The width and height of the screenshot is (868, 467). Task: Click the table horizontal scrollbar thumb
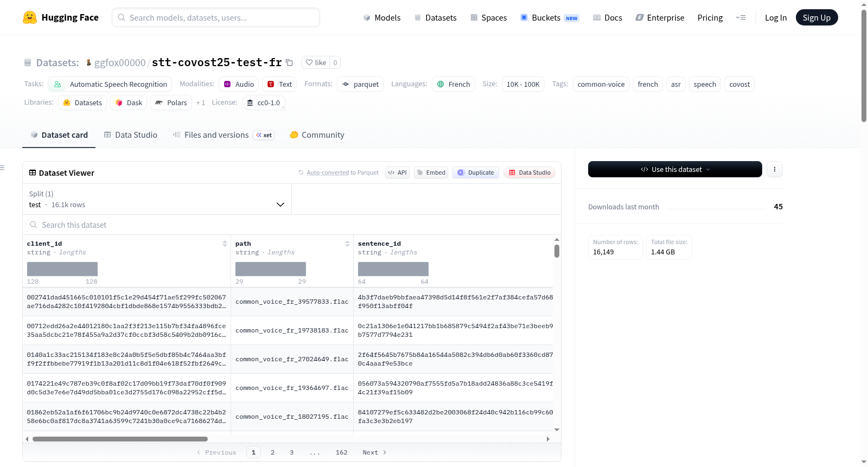coord(120,439)
